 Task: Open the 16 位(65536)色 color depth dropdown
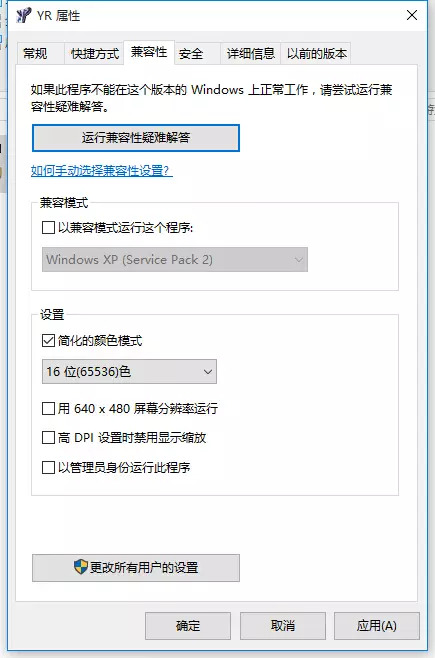[129, 371]
